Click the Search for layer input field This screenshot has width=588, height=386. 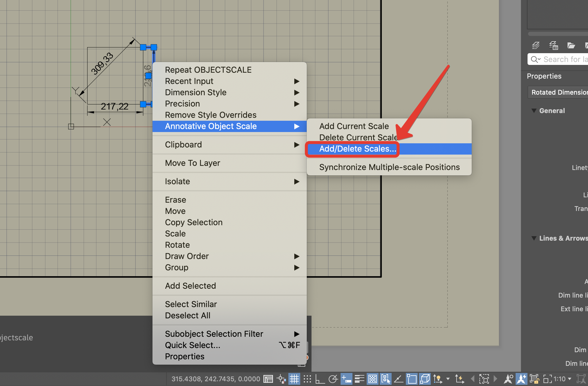[x=564, y=59]
